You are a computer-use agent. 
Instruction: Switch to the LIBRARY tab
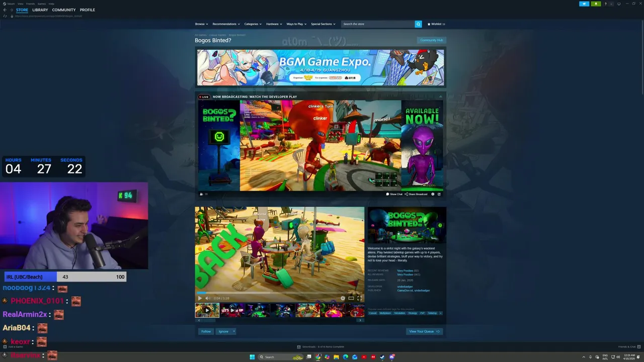tap(40, 10)
